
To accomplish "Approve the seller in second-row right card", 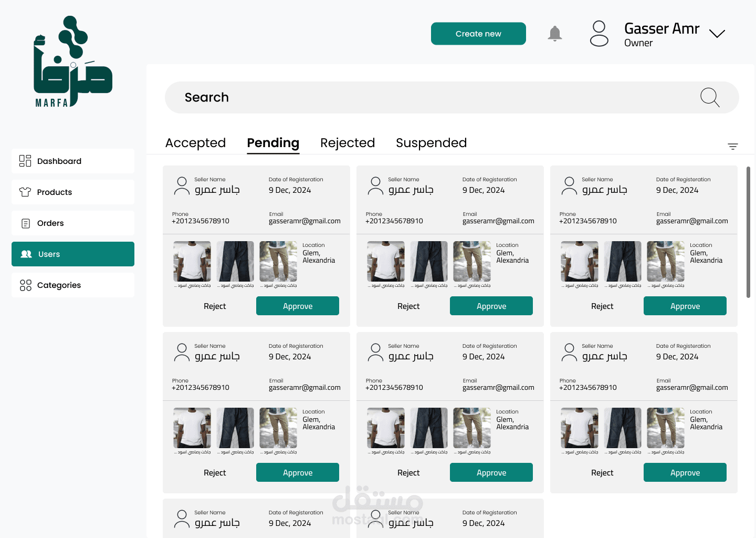I will point(685,472).
